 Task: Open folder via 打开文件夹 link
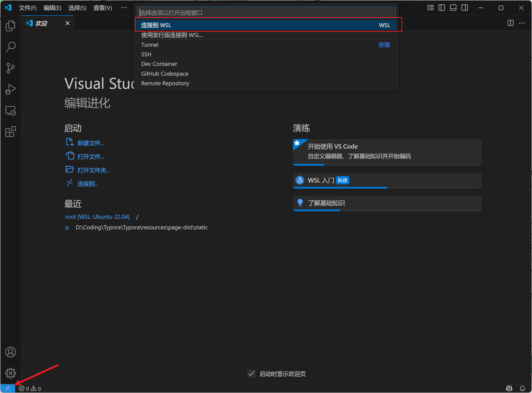point(93,170)
